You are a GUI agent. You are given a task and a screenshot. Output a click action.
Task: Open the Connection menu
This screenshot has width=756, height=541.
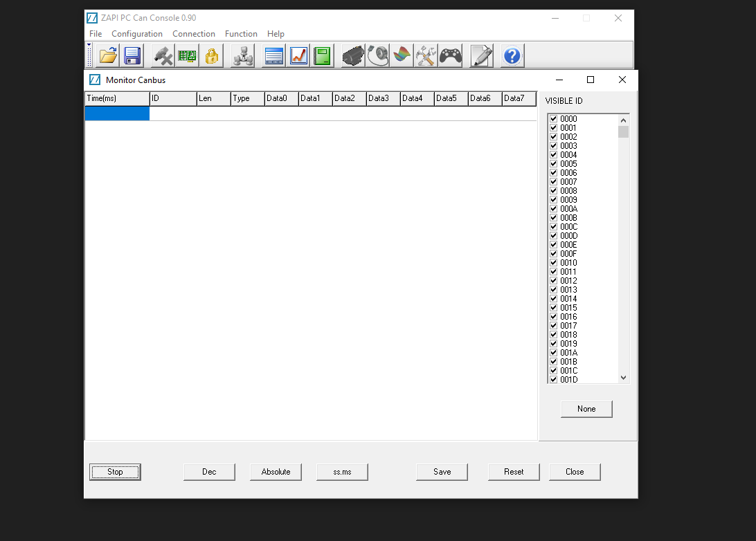click(194, 34)
